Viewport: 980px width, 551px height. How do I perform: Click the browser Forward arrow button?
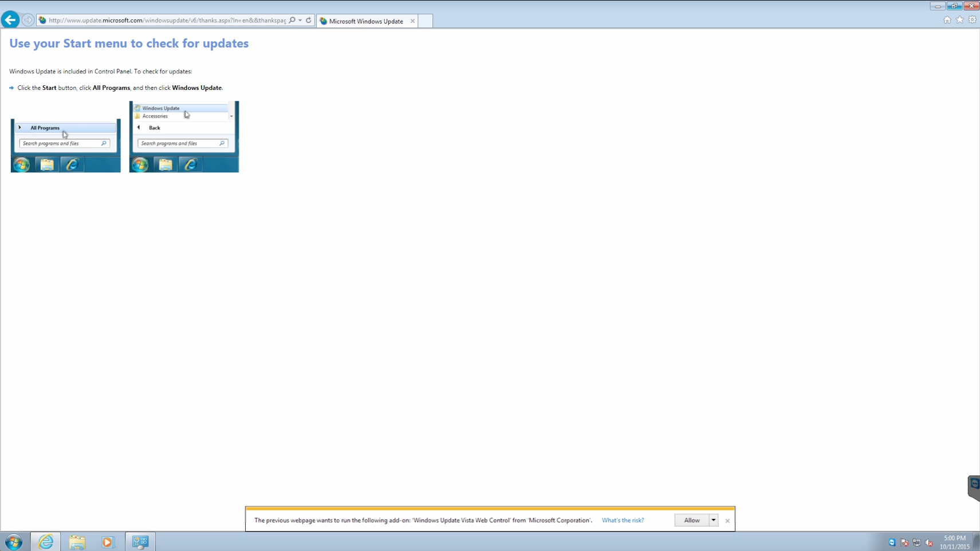point(27,20)
